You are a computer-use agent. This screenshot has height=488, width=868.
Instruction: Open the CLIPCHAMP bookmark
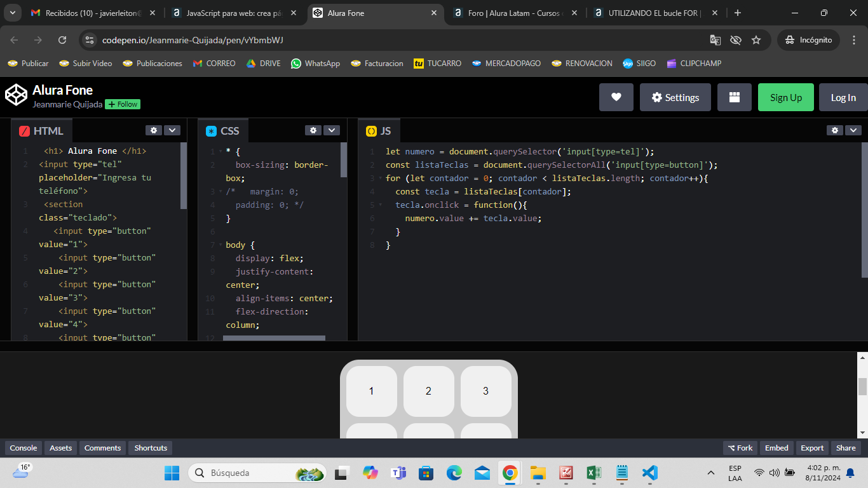(x=694, y=64)
